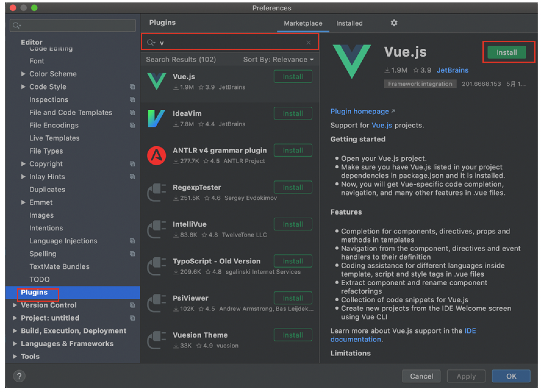Click project-level icon beside File and Code Templates
The height and width of the screenshot is (392, 541).
[132, 112]
